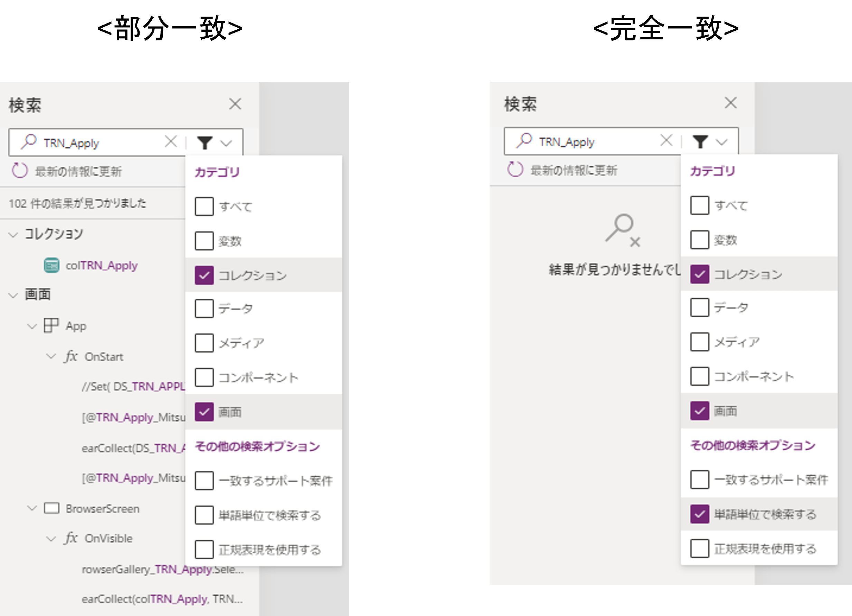Check メディア in left category list

[x=204, y=343]
